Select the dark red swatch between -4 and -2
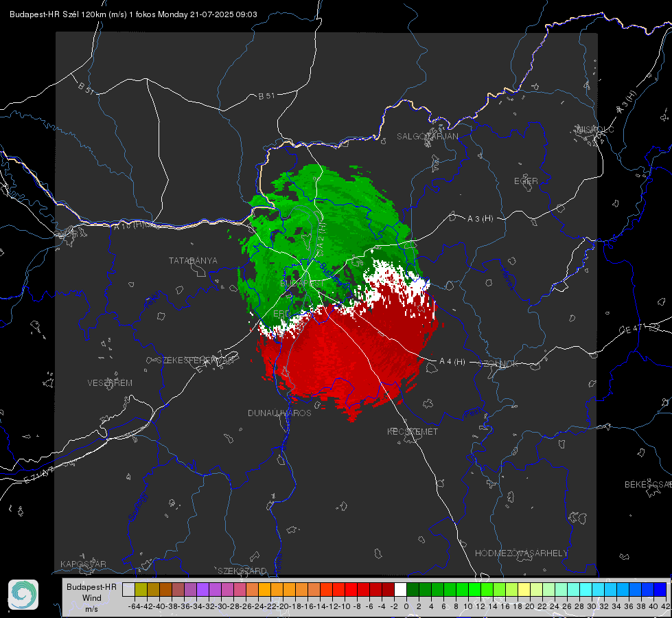672x618 pixels. (388, 590)
